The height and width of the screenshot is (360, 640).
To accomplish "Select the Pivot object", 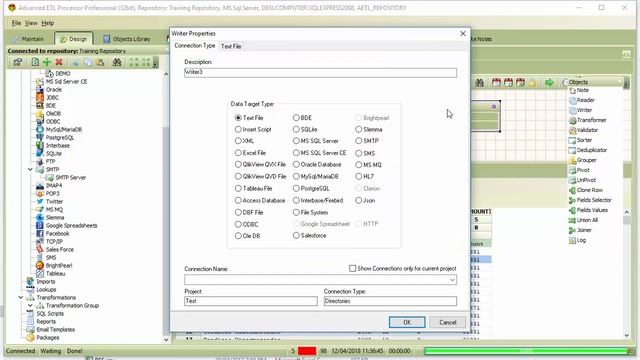I will [580, 170].
